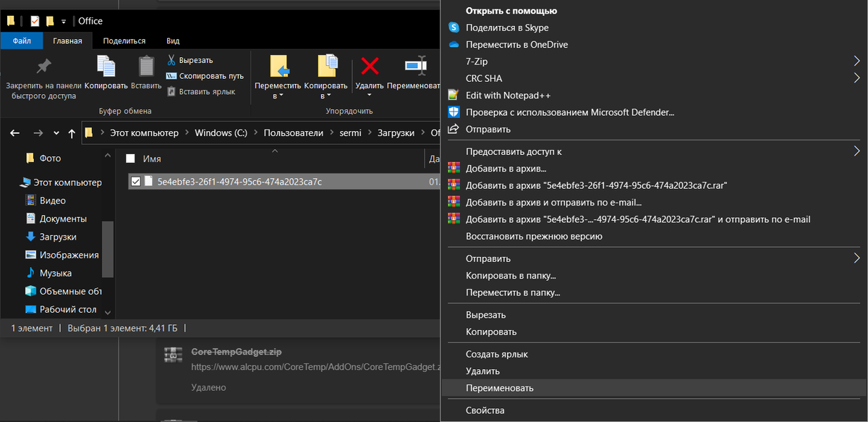This screenshot has height=422, width=868.
Task: Click the Back navigation arrow
Action: [15, 133]
